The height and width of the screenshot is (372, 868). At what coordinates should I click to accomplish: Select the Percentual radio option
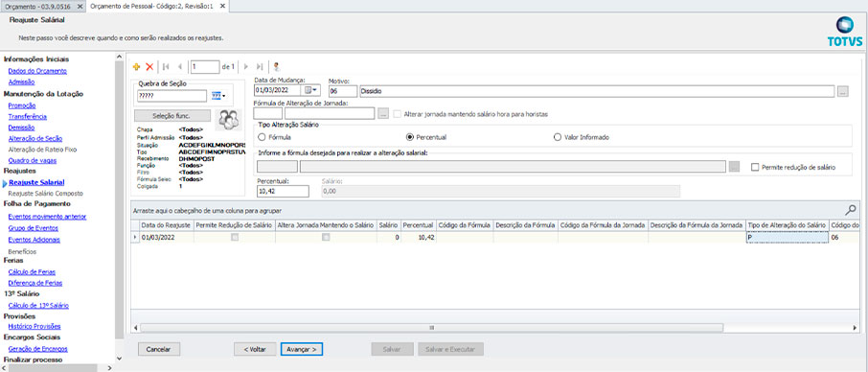click(x=410, y=137)
